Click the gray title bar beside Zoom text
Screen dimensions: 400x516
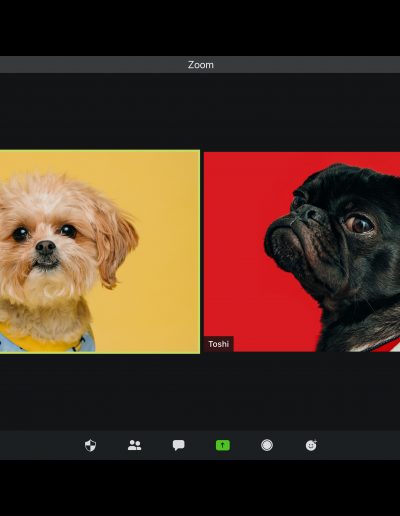(100, 65)
